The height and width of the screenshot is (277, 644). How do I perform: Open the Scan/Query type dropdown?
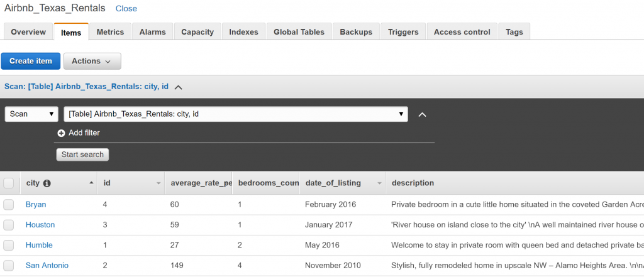point(31,114)
